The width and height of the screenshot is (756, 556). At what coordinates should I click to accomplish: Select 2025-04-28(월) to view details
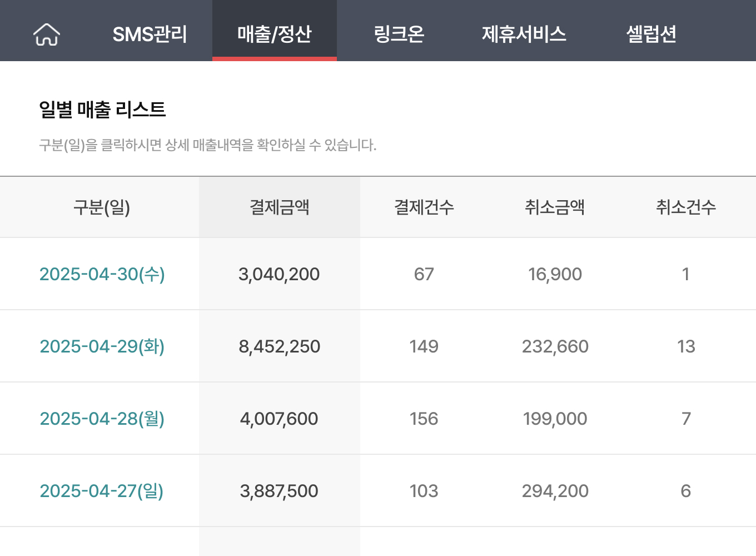pos(102,418)
